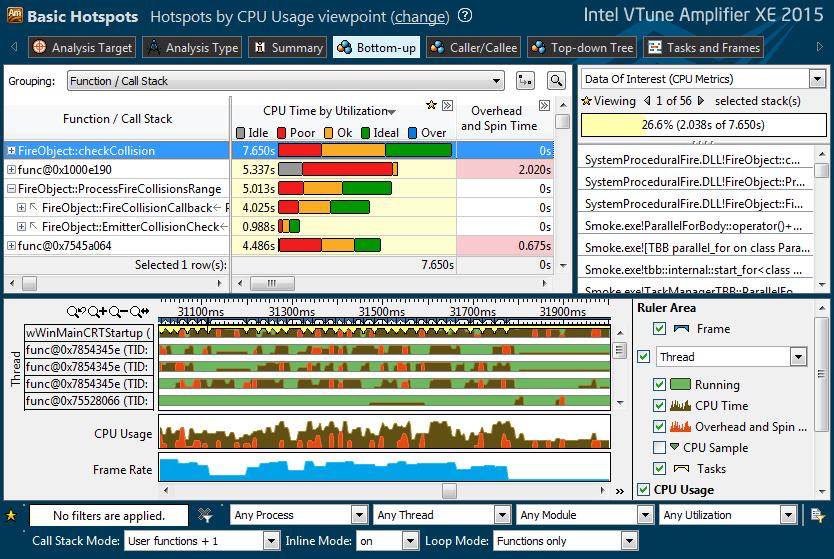Toggle the Frame checkbox in Ruler Area
The image size is (834, 559).
pyautogui.click(x=660, y=329)
